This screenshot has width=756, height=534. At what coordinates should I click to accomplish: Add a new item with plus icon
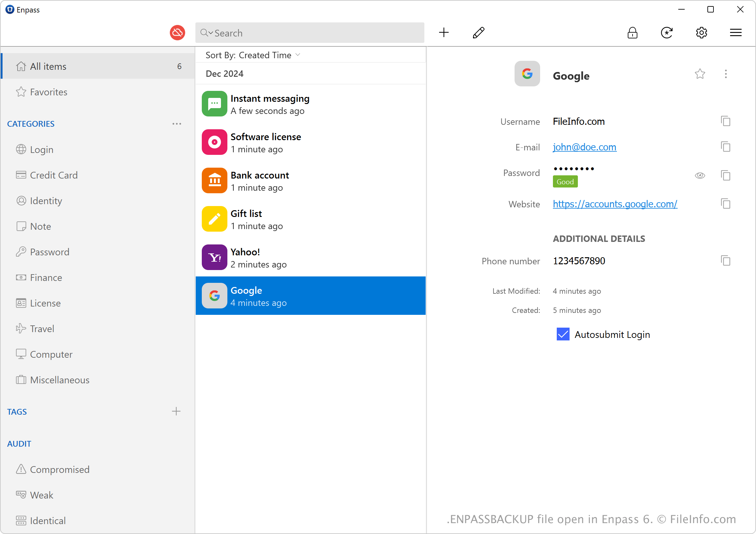point(444,33)
